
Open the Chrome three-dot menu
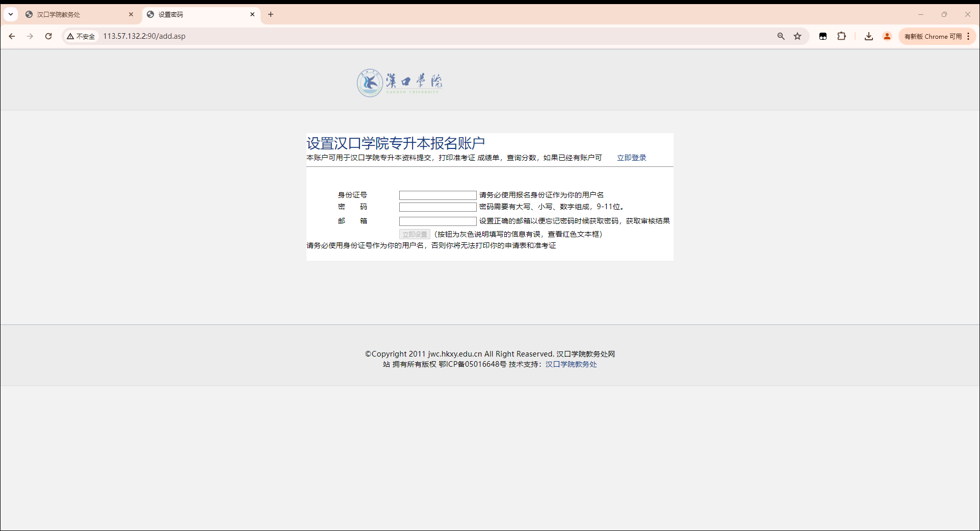click(x=968, y=36)
